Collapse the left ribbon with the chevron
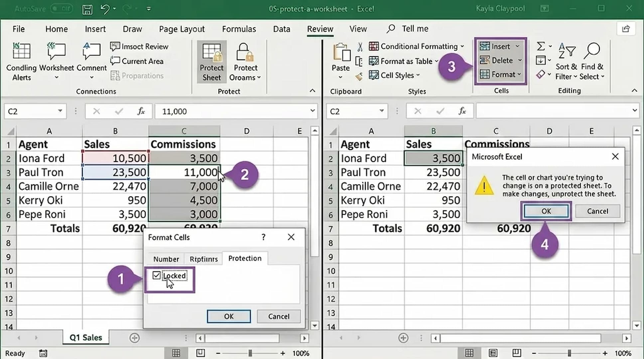Screen dimensions: 644x359 [312, 90]
